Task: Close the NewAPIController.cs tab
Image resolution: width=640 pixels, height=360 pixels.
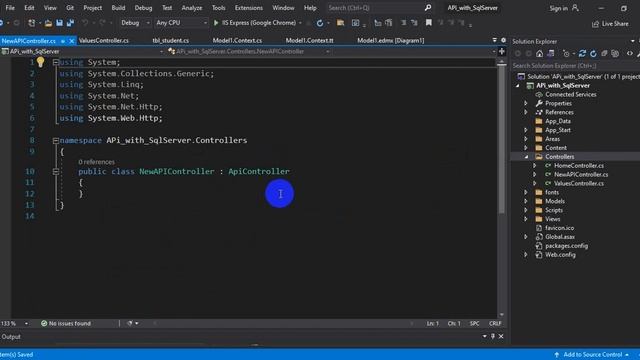Action: tap(72, 41)
